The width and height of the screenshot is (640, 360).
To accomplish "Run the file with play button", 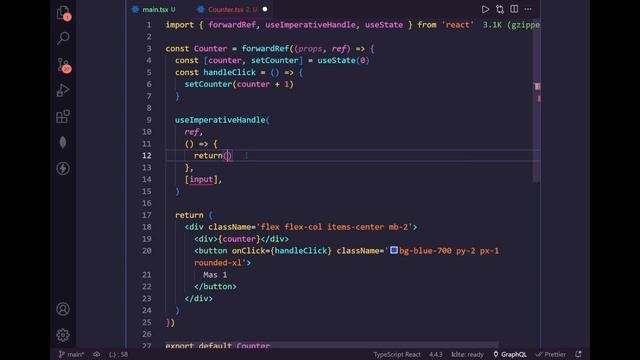I will (485, 9).
